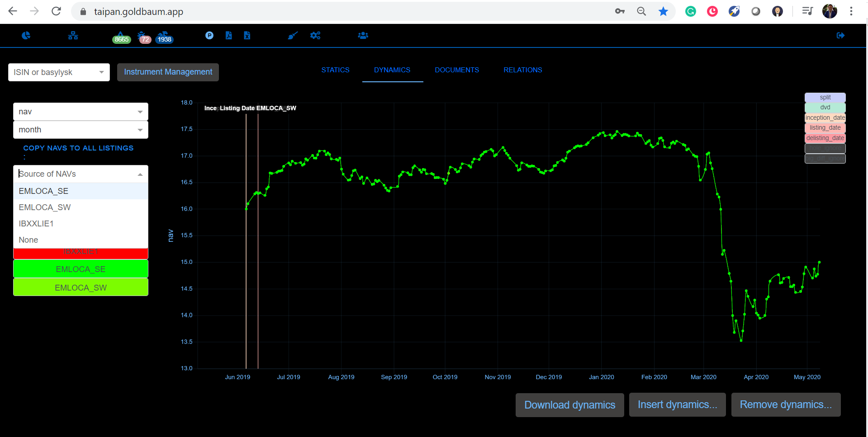Open warnings icon with 8665 badge
The image size is (868, 437).
[121, 37]
